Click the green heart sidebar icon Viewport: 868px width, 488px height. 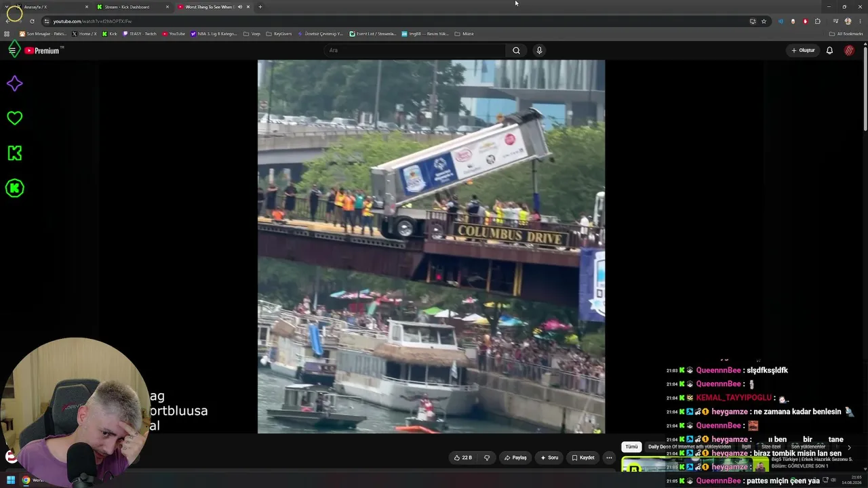14,118
